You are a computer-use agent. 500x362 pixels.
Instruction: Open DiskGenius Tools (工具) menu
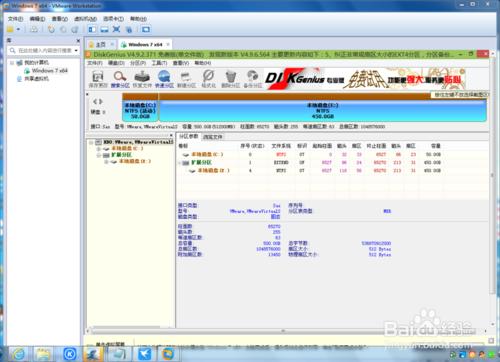tap(159, 63)
